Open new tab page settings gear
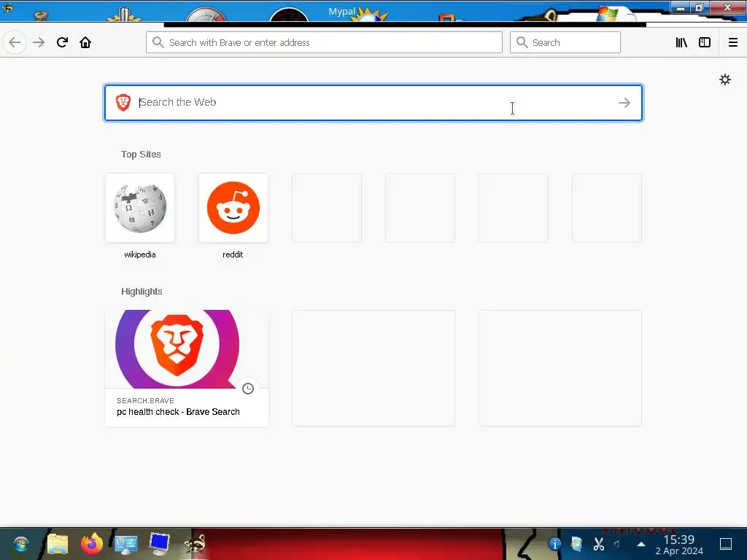 tap(724, 79)
